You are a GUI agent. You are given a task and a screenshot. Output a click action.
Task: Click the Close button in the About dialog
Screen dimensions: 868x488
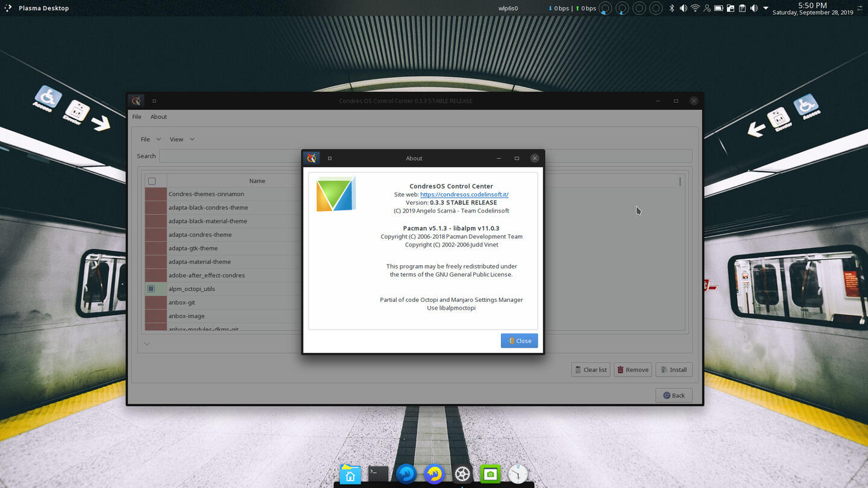[x=519, y=340]
